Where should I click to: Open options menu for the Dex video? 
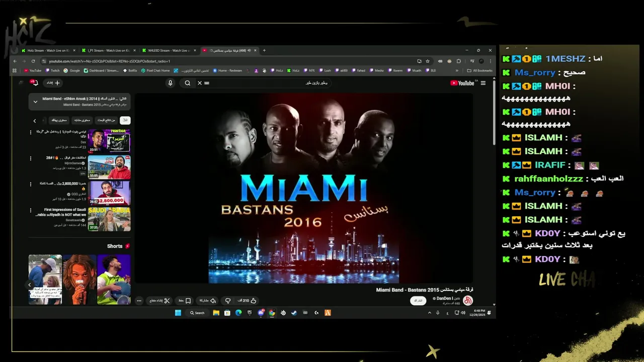click(x=31, y=132)
